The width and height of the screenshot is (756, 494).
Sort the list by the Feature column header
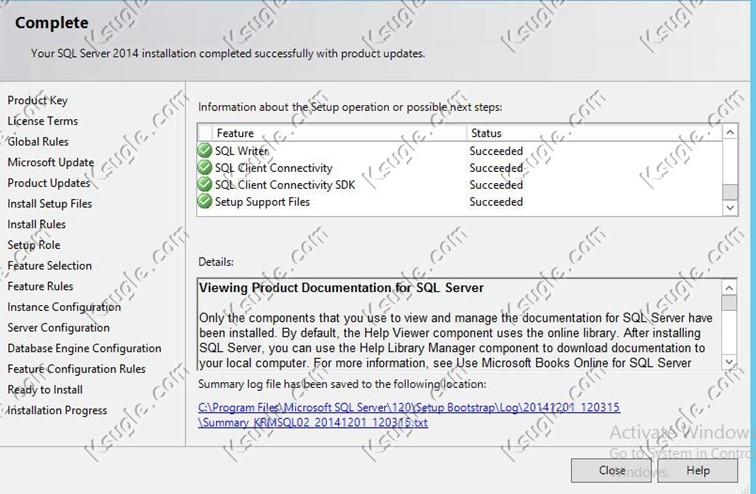click(339, 133)
